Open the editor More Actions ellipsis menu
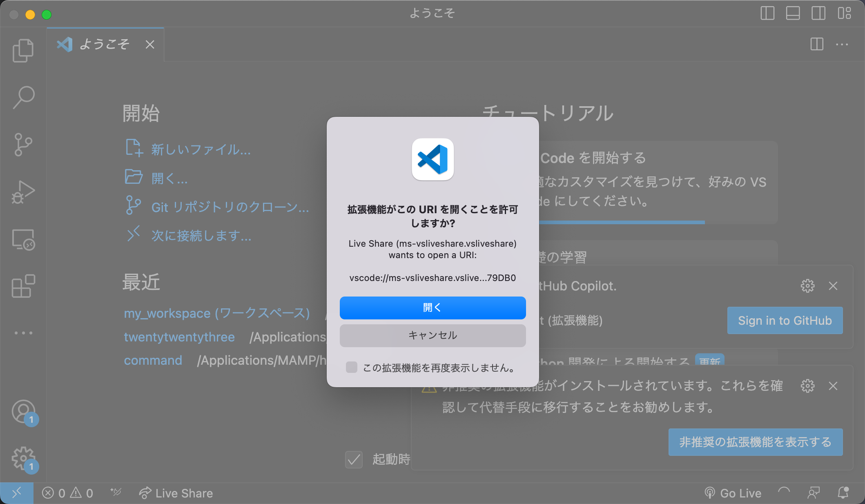Screen dimensions: 865x504 (x=842, y=44)
